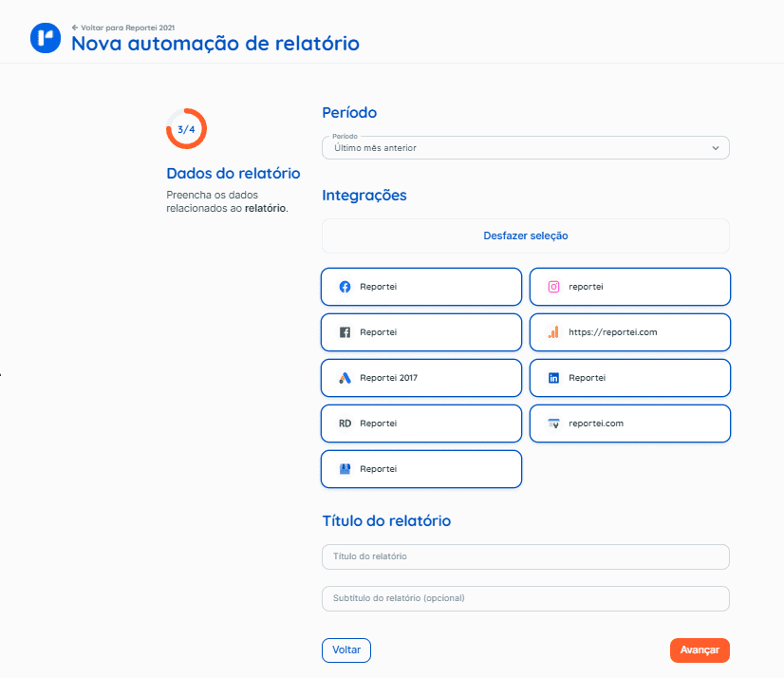
Task: Click Desfazer seleção button
Action: (526, 235)
